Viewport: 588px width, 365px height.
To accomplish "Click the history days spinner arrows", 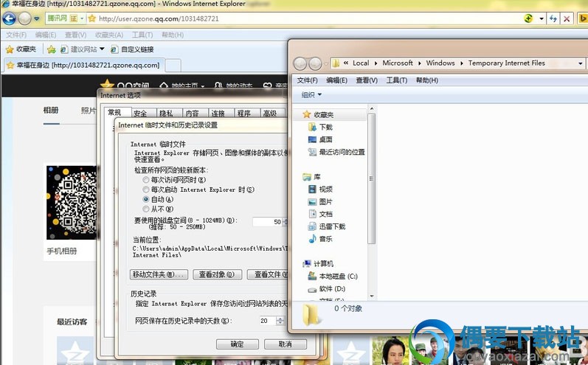I will click(280, 321).
